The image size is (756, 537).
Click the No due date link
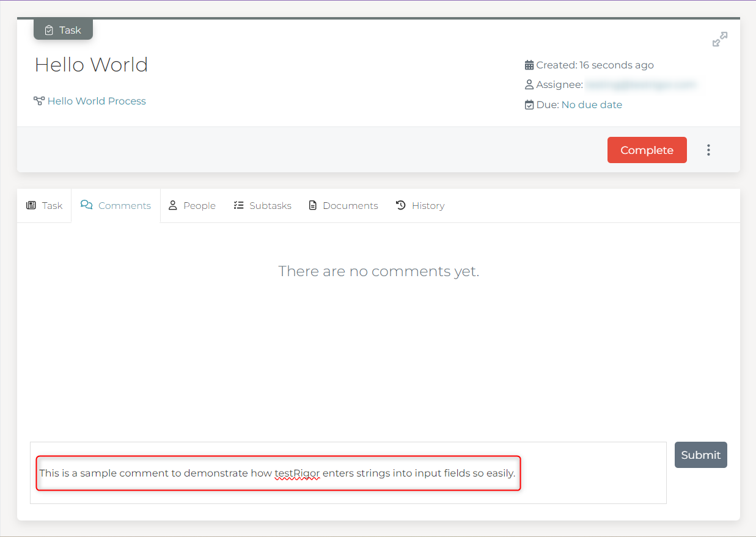592,105
